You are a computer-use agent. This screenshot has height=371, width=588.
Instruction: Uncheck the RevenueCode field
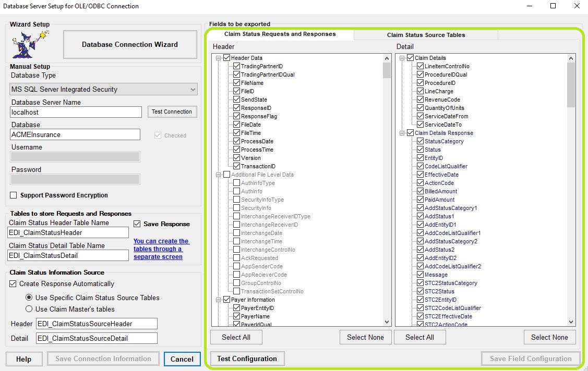[x=421, y=100]
